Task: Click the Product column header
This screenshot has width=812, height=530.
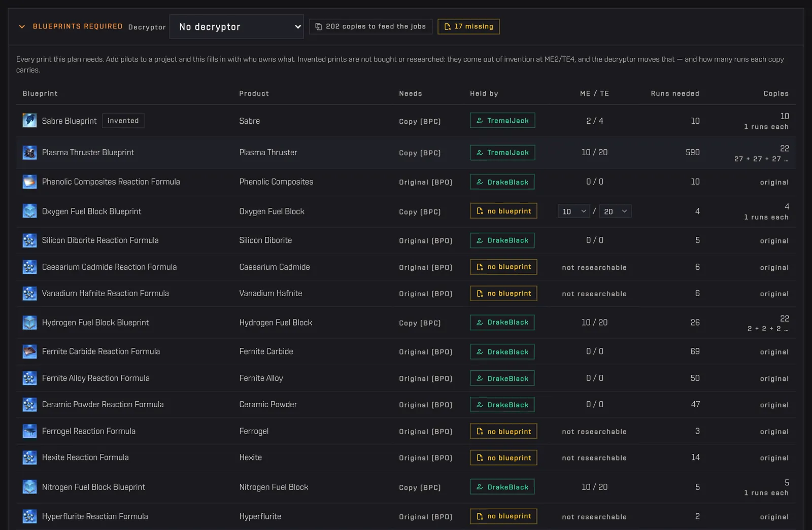Action: (x=254, y=94)
